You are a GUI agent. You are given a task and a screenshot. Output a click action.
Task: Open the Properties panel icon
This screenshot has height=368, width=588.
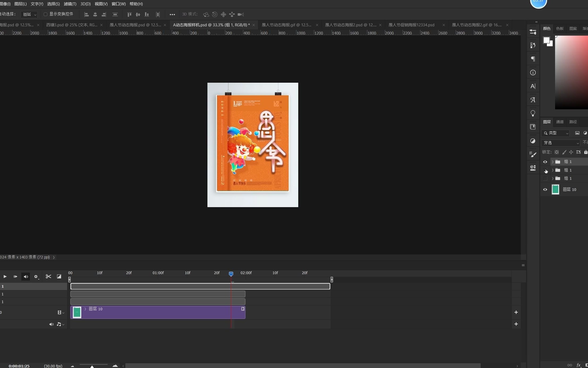[x=533, y=32]
